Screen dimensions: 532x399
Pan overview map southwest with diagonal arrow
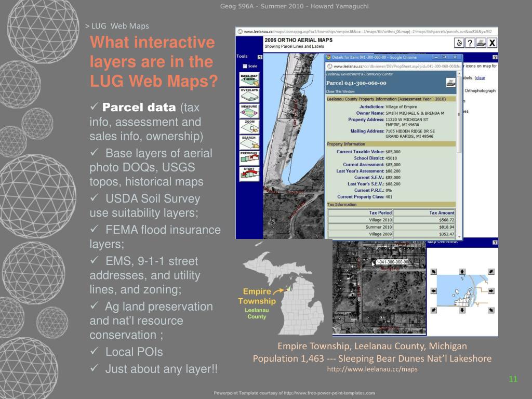[x=434, y=310]
